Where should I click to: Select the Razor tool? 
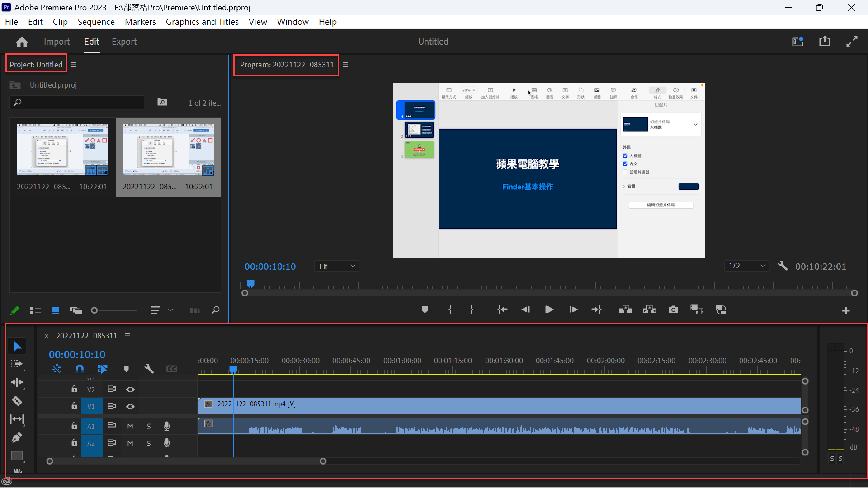click(17, 401)
